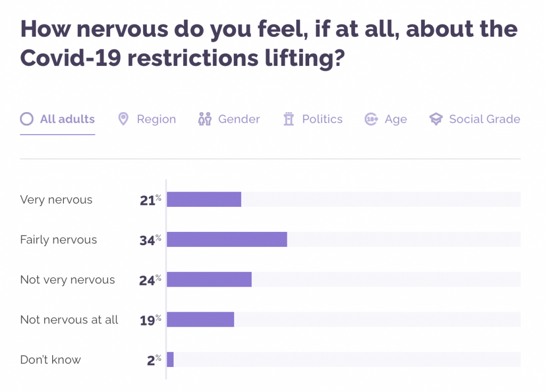The width and height of the screenshot is (545, 392).
Task: Switch to the Region tab
Action: pos(156,119)
